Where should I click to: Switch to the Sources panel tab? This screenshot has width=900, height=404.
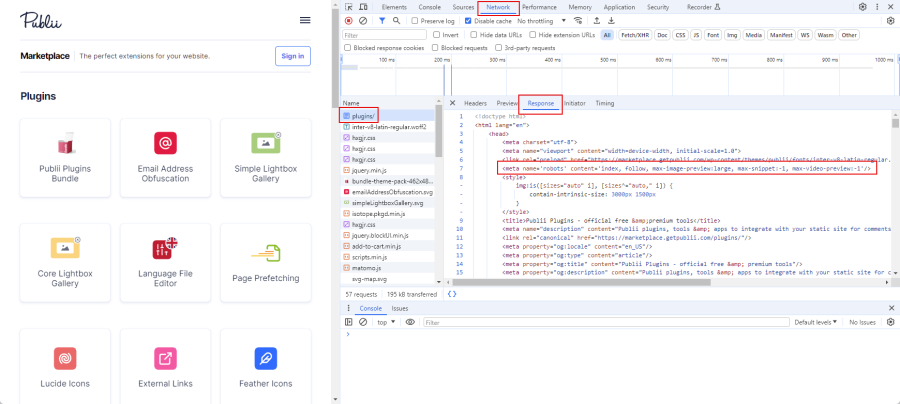click(x=463, y=7)
